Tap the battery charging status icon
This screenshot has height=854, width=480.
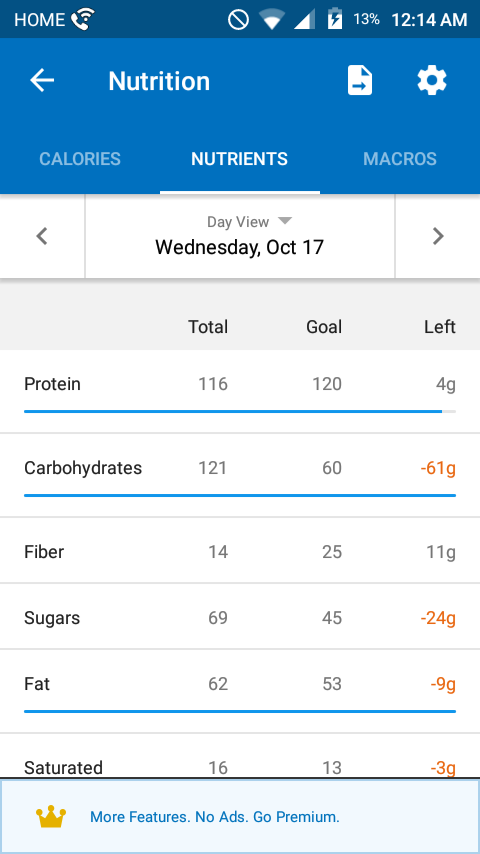pos(335,20)
